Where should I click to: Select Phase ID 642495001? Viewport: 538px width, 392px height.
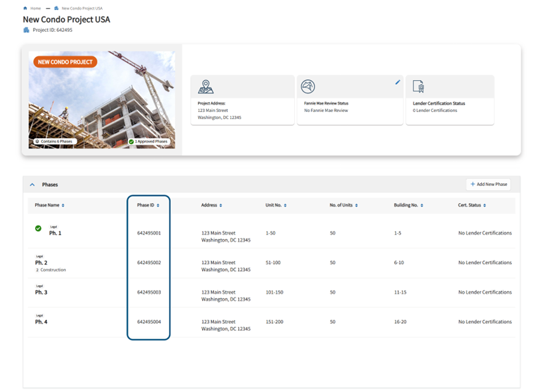[x=149, y=233]
